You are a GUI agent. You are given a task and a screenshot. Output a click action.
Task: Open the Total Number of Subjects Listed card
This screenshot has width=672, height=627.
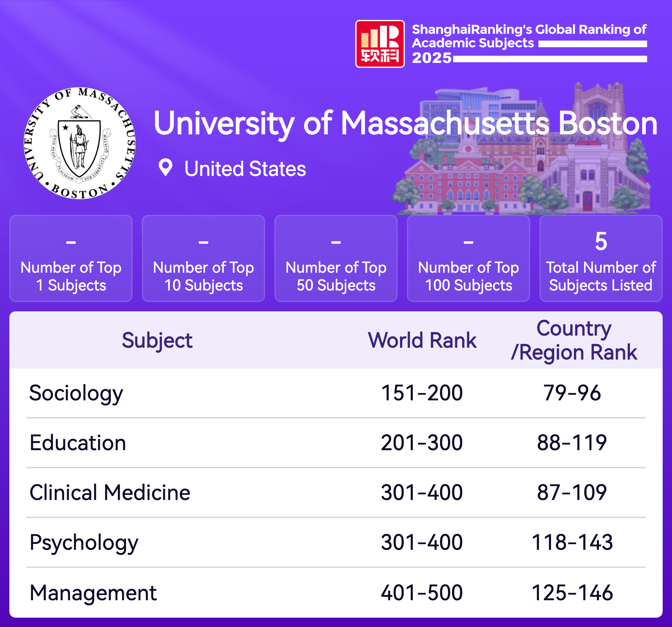pyautogui.click(x=601, y=258)
